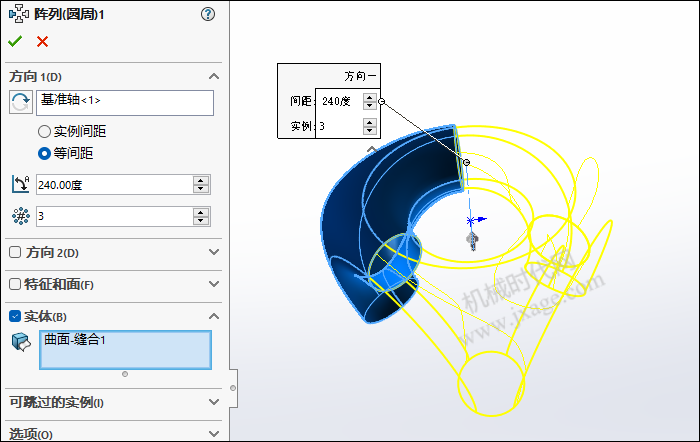
Task: Expand the 选项 section
Action: coord(214,434)
